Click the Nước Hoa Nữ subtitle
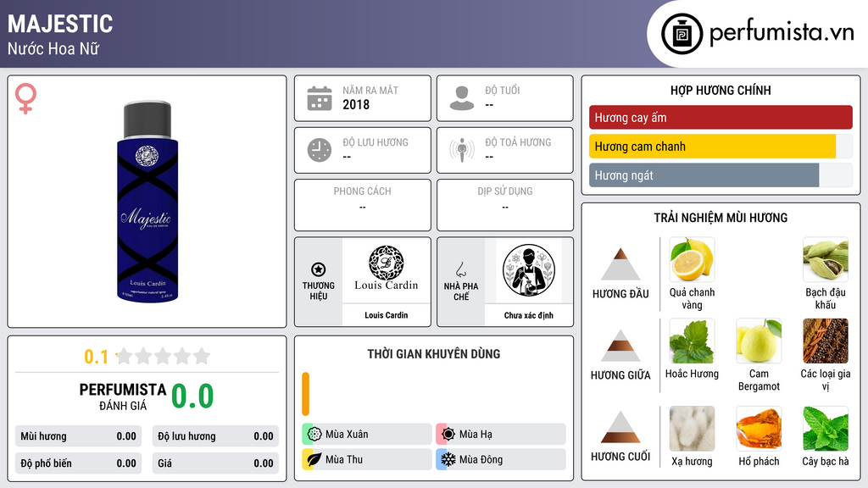This screenshot has width=868, height=488. (53, 48)
